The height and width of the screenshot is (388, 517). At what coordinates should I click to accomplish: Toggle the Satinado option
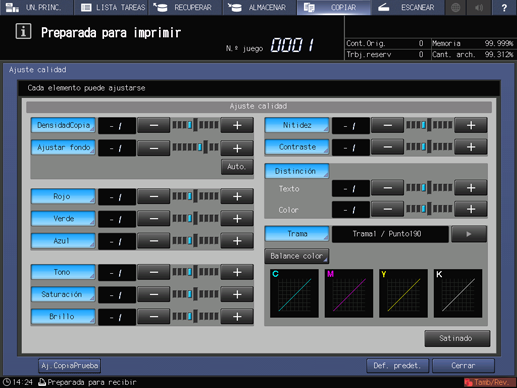(x=457, y=338)
